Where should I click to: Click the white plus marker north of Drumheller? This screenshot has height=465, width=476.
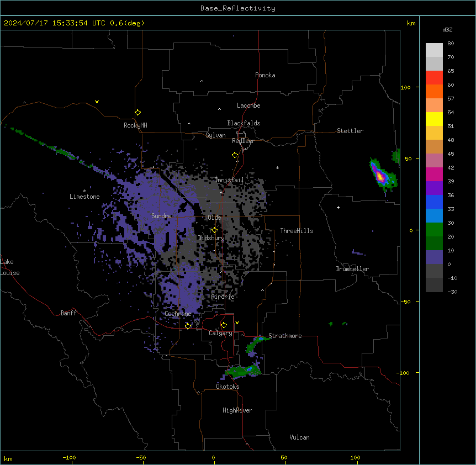(338, 207)
